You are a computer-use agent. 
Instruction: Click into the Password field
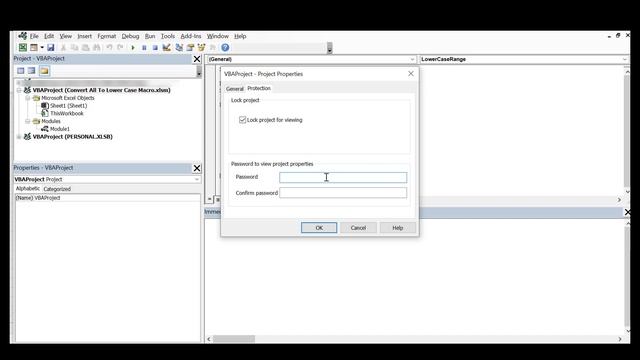tap(343, 177)
